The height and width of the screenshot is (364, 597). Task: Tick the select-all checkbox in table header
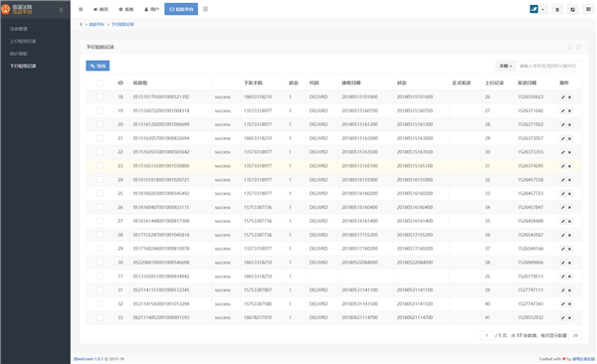[99, 84]
